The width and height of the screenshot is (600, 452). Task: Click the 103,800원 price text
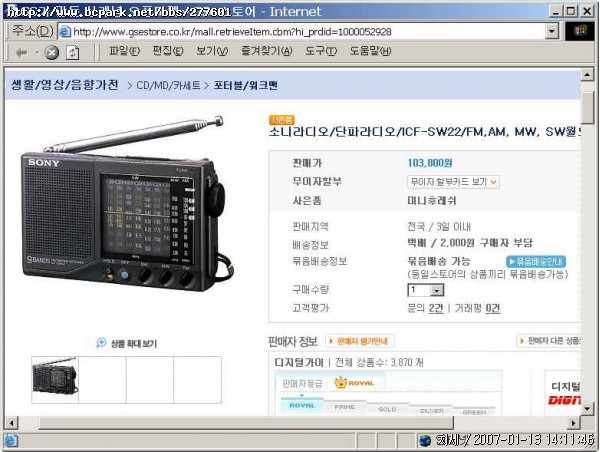click(430, 163)
